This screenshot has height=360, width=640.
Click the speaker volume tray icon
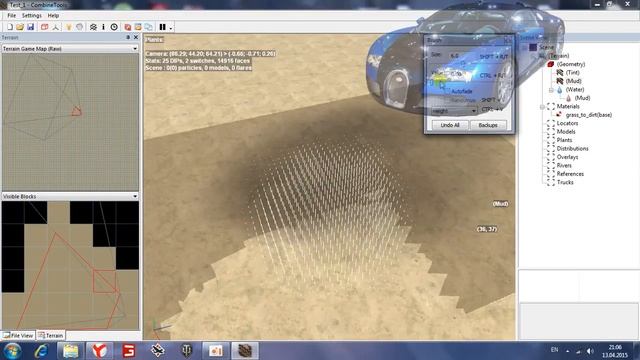click(590, 351)
